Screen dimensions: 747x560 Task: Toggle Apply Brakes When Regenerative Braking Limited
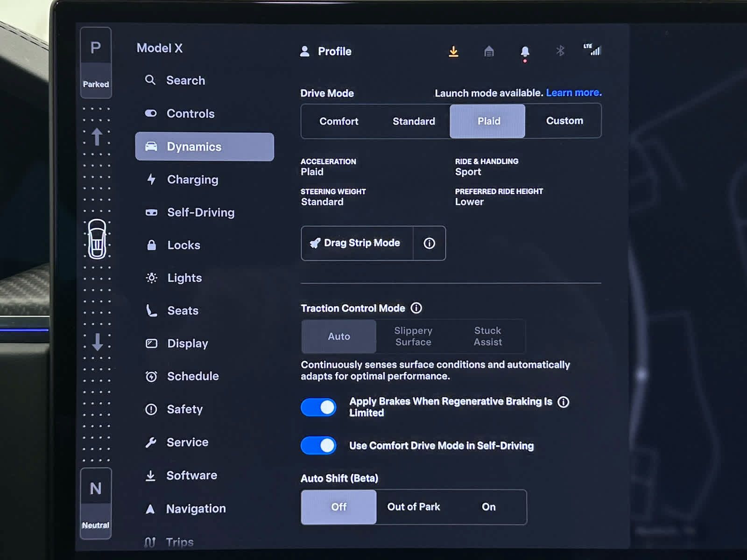(x=318, y=407)
